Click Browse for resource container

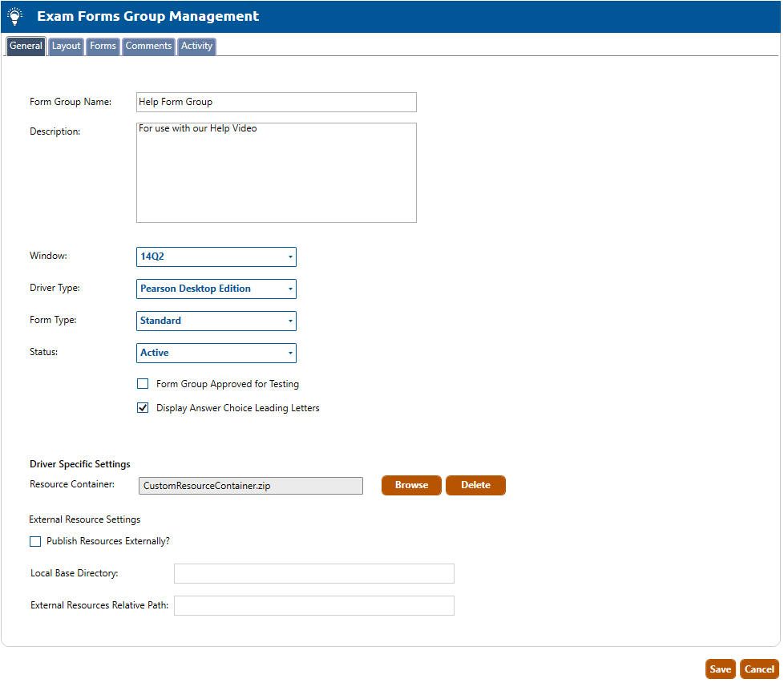(411, 486)
